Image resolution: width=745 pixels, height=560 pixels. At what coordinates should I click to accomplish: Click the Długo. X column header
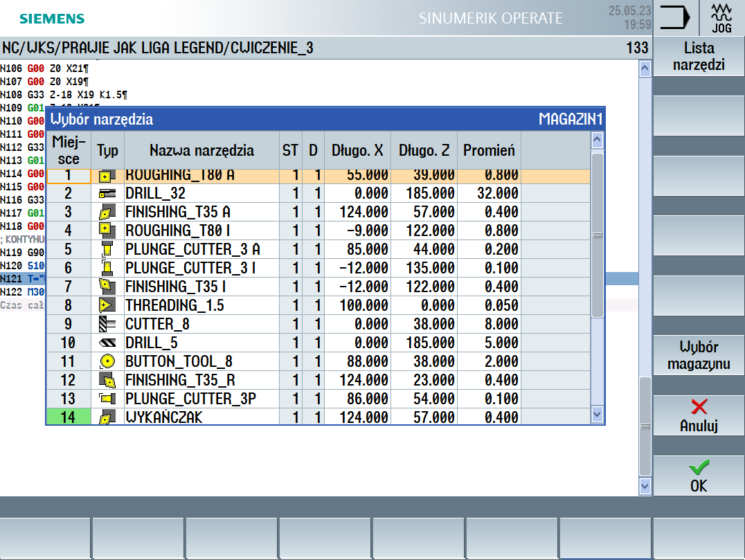(x=357, y=150)
